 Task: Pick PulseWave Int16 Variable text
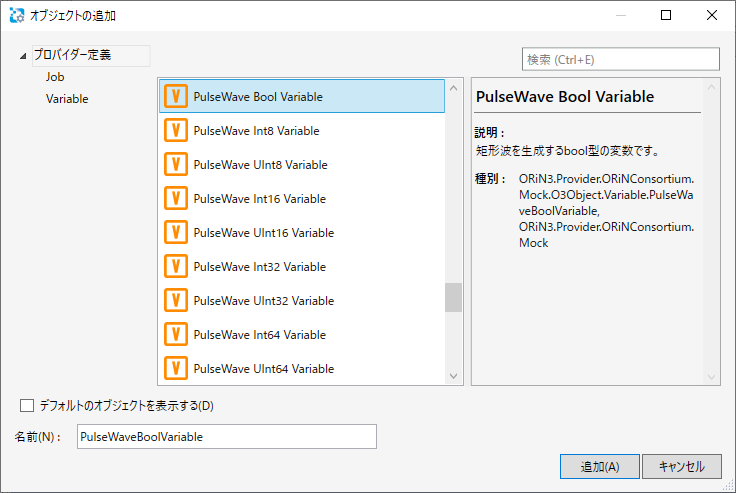(260, 199)
